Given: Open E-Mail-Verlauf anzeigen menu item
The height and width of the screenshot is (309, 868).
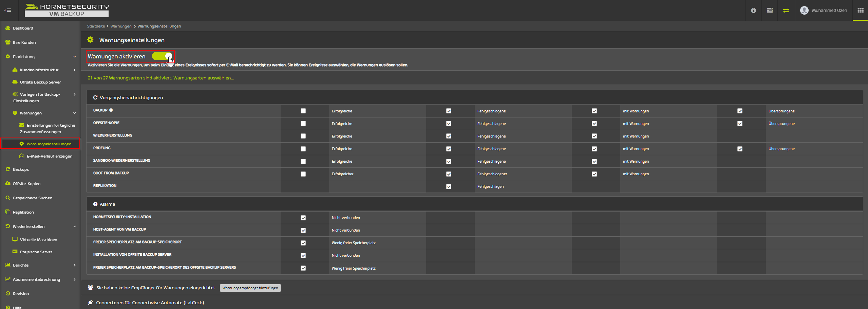Looking at the screenshot, I should (49, 156).
